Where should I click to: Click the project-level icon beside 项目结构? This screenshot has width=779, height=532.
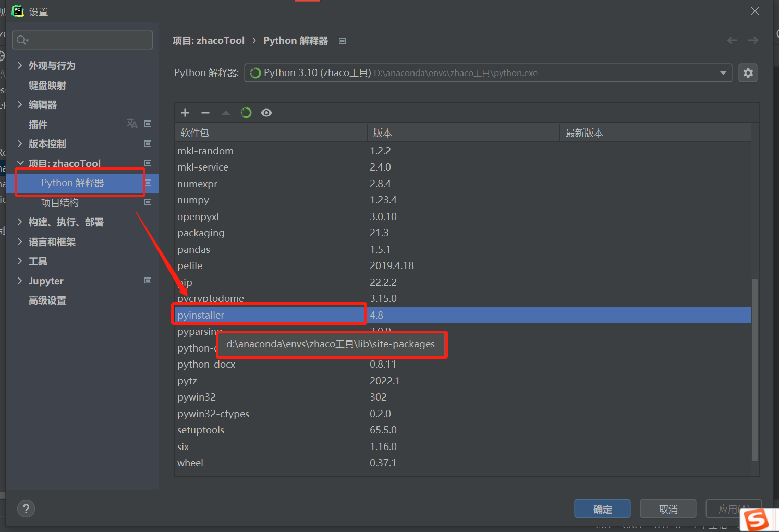click(x=148, y=202)
